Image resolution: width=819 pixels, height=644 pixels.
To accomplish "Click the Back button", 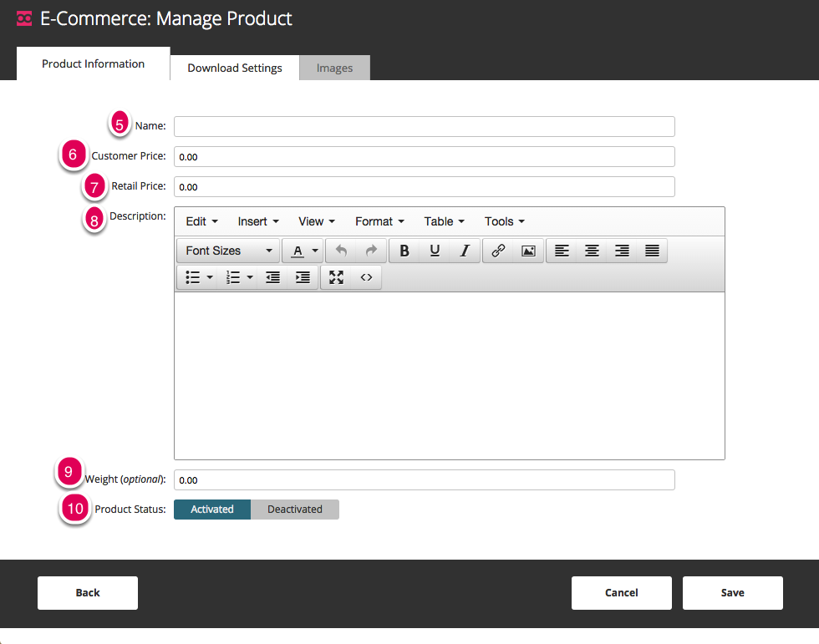I will (x=88, y=593).
